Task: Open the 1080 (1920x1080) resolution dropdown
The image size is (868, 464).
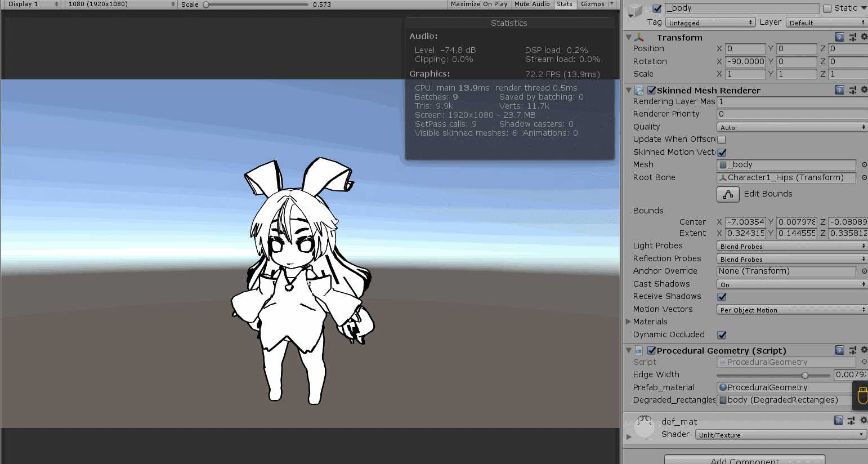Action: pos(120,4)
